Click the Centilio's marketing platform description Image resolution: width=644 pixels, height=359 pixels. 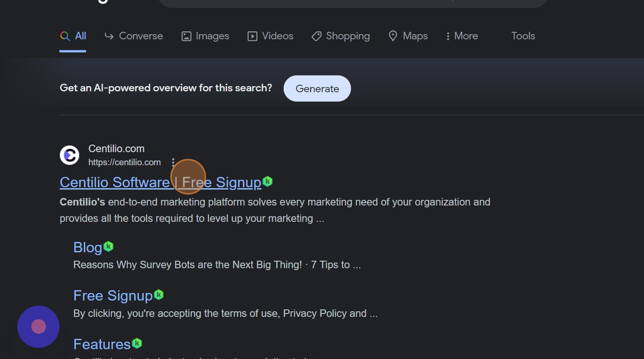pyautogui.click(x=275, y=210)
